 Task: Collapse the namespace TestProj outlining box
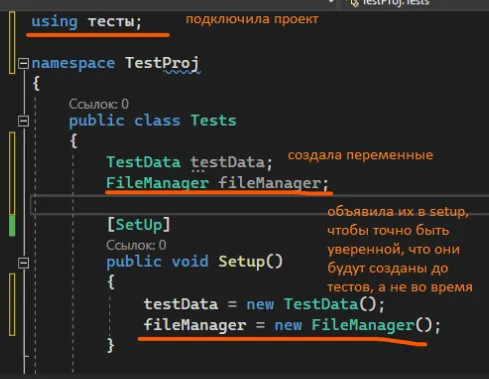(23, 63)
